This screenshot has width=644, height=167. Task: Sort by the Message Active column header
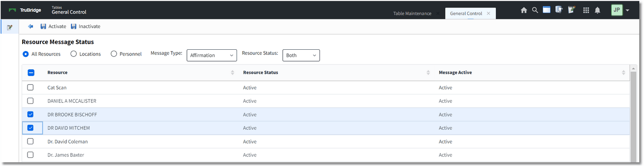[x=455, y=72]
